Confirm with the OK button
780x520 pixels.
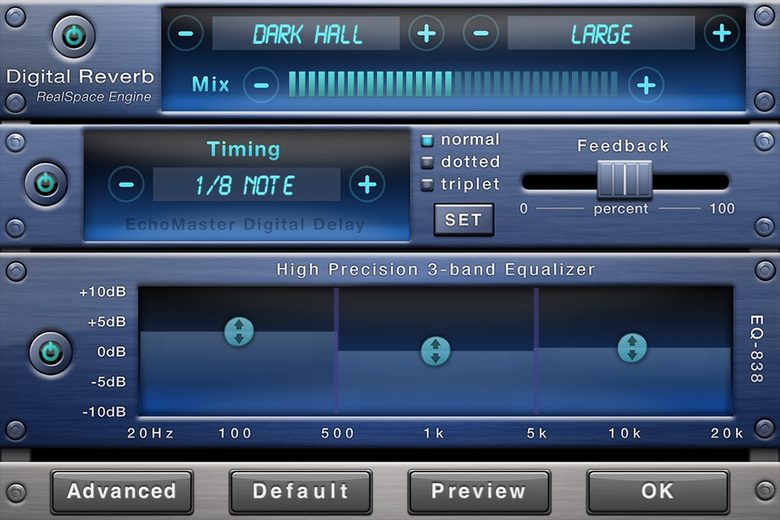658,492
